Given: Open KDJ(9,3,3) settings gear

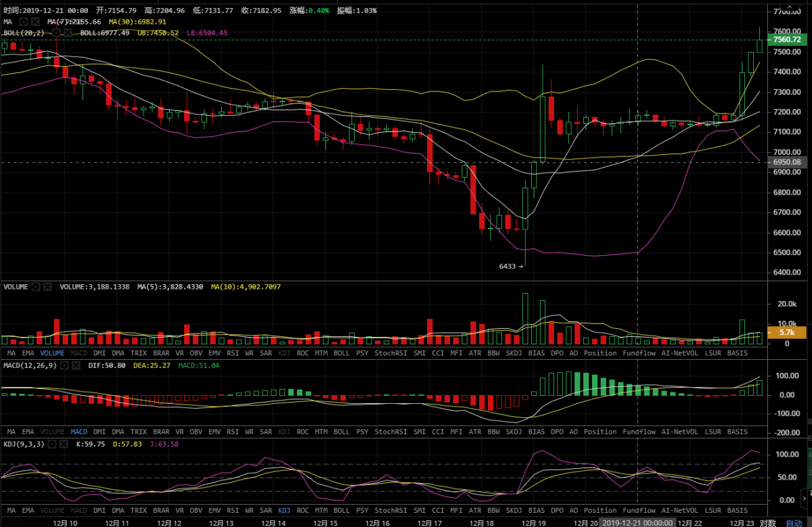Looking at the screenshot, I should [x=52, y=444].
